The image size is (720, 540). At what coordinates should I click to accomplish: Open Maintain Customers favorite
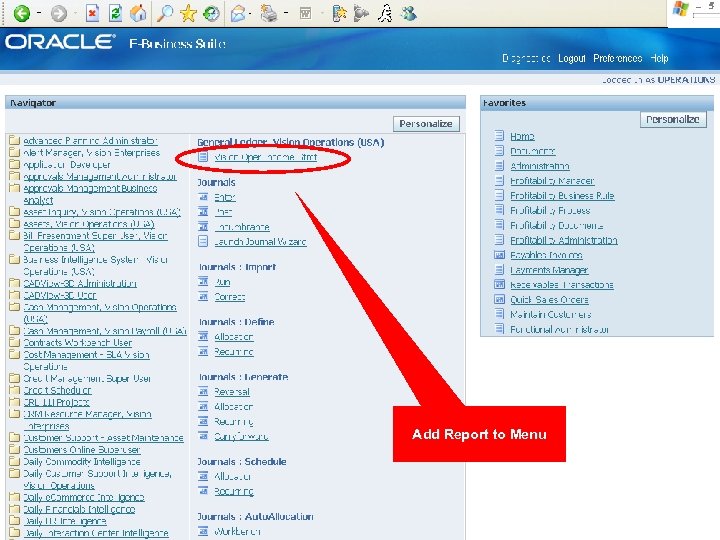(x=551, y=315)
